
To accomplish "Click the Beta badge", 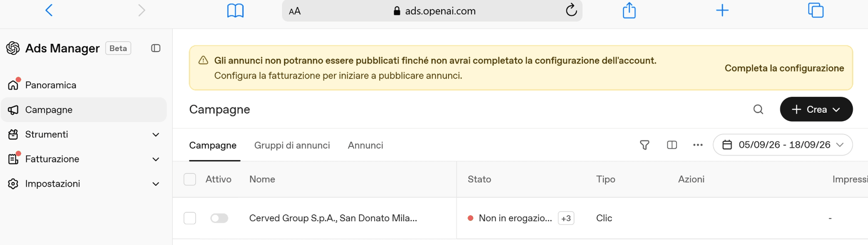I will click(x=118, y=48).
